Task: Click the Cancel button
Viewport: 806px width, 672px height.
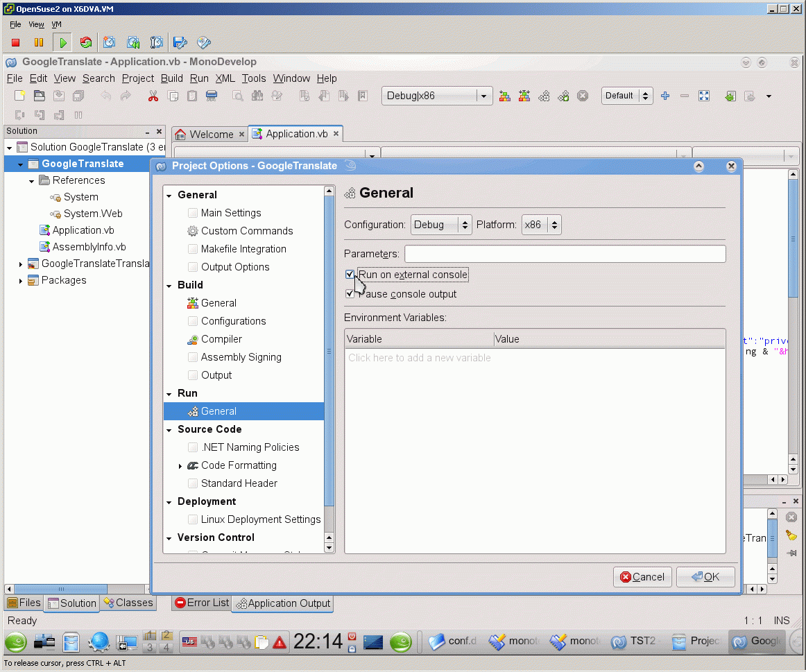Action: (642, 576)
